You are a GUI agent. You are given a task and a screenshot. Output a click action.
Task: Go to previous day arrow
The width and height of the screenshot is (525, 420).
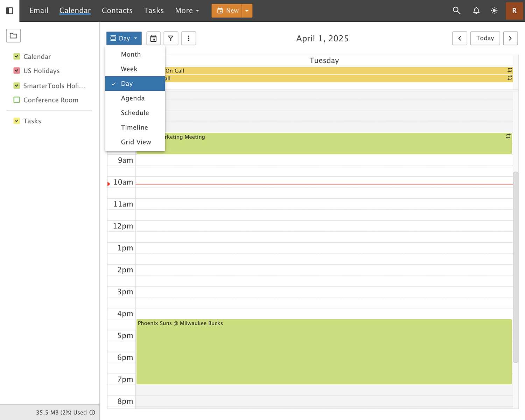click(x=460, y=38)
